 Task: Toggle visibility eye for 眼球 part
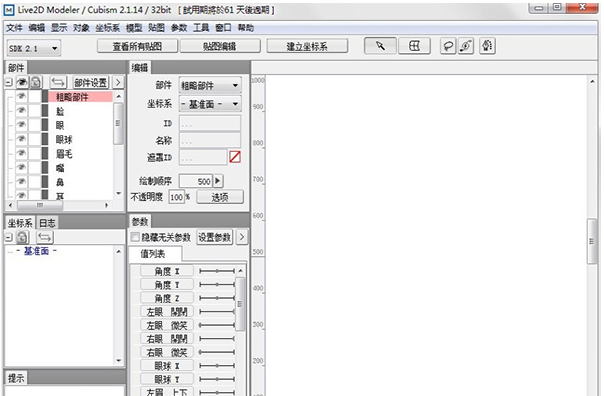(22, 139)
